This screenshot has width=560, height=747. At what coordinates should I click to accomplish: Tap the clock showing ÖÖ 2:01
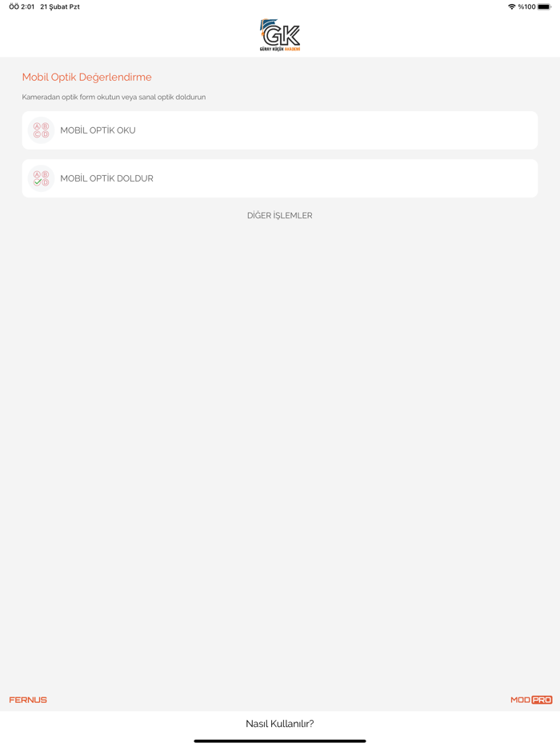click(x=22, y=6)
